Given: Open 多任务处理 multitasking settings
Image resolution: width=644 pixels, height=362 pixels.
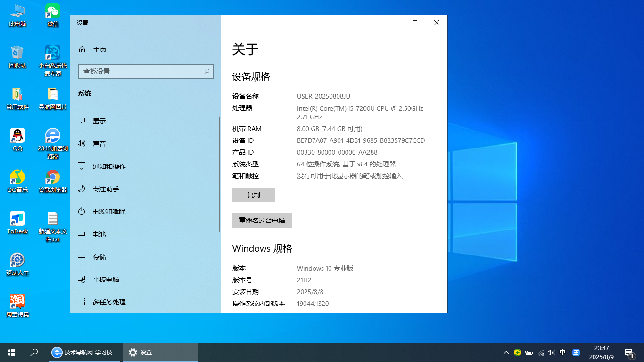Looking at the screenshot, I should coord(109,302).
